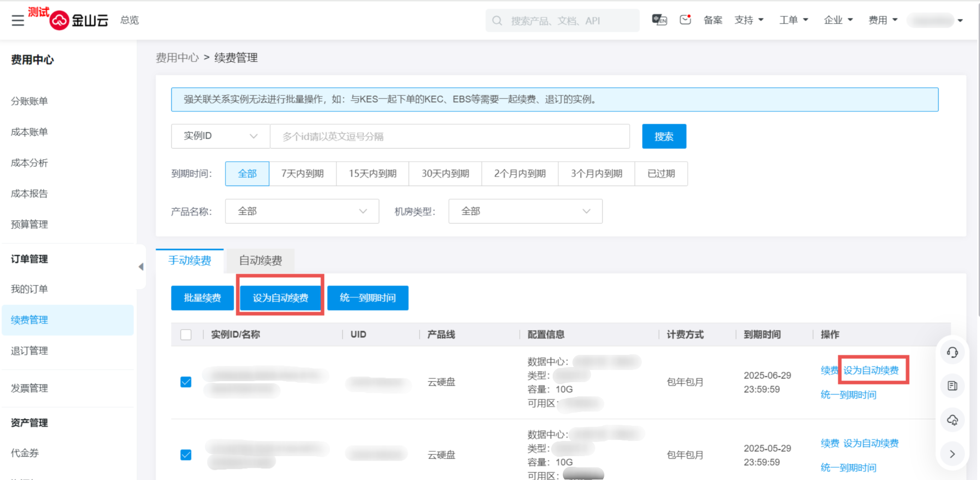Open the message notifications icon
Image resolution: width=980 pixels, height=480 pixels.
(x=685, y=20)
